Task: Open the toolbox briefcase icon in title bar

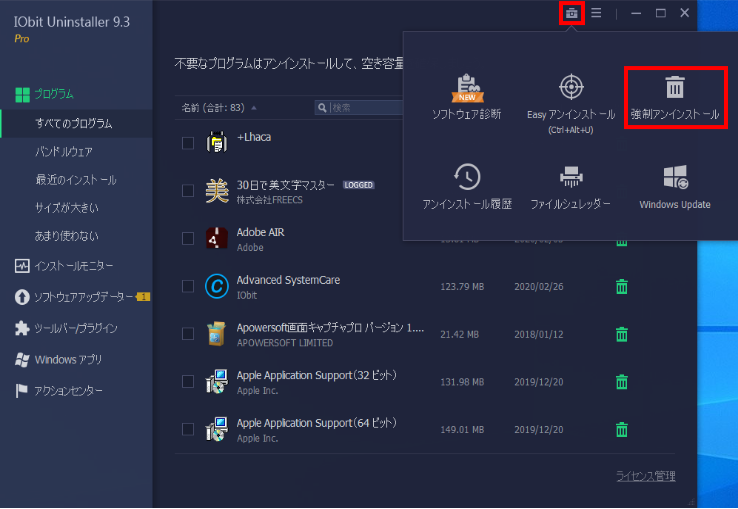Action: [x=571, y=13]
